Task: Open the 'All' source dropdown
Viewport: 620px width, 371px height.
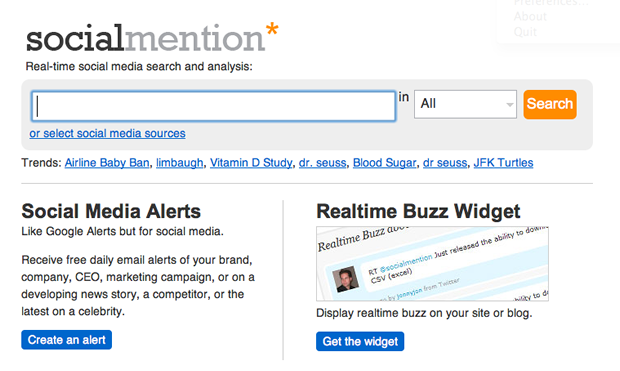Action: tap(465, 104)
